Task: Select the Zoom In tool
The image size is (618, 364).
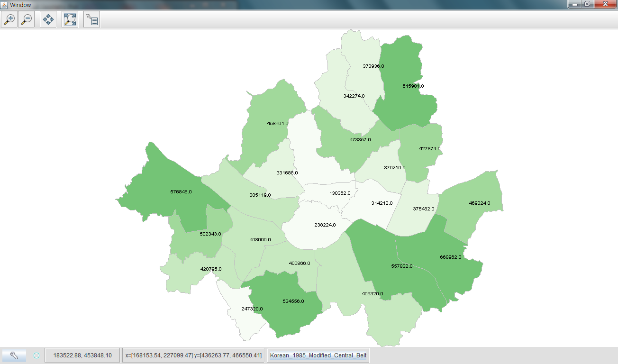Action: click(9, 19)
